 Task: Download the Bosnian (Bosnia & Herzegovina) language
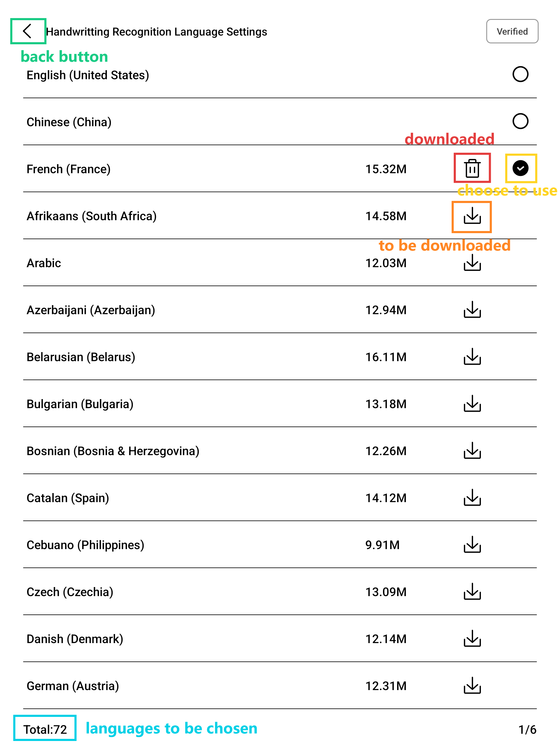click(472, 451)
